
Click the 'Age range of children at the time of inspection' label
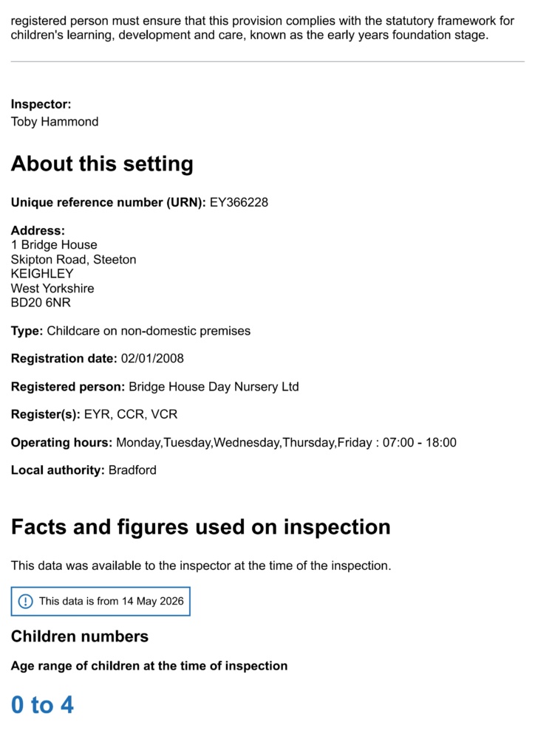click(149, 666)
